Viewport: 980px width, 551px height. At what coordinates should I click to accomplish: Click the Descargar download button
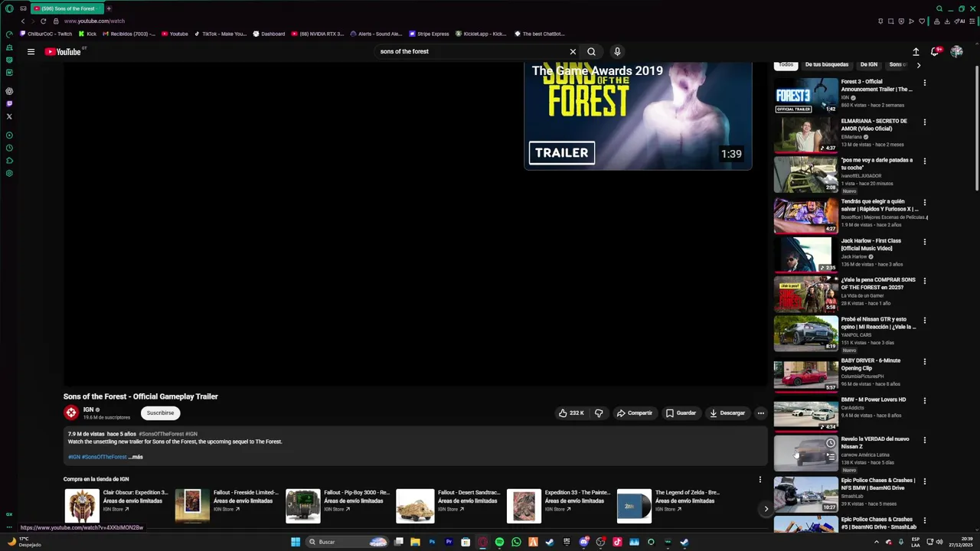coord(727,412)
